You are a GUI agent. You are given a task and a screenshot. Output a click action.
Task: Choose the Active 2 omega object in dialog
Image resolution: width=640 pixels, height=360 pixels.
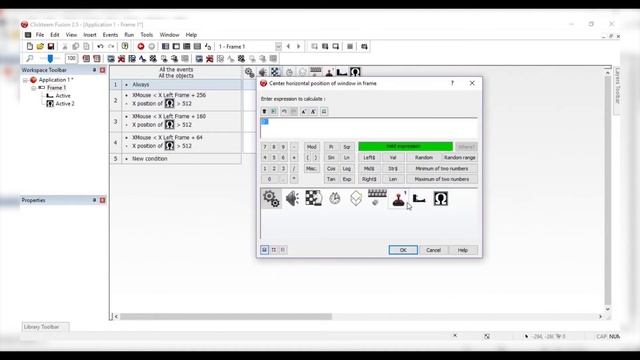click(x=440, y=199)
